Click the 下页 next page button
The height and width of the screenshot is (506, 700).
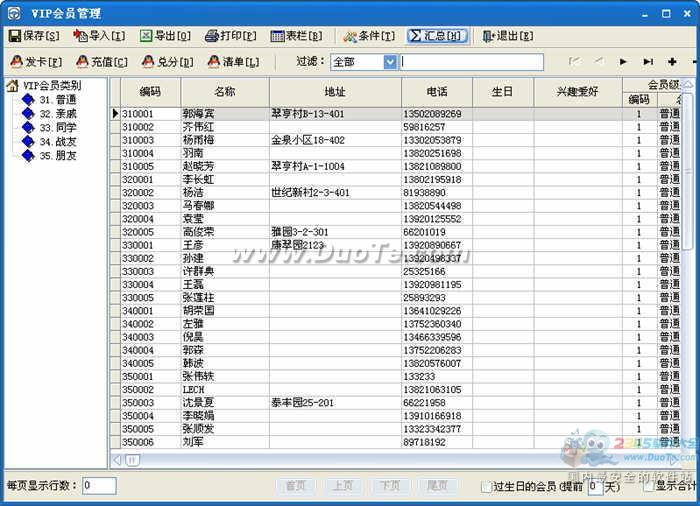click(x=389, y=486)
